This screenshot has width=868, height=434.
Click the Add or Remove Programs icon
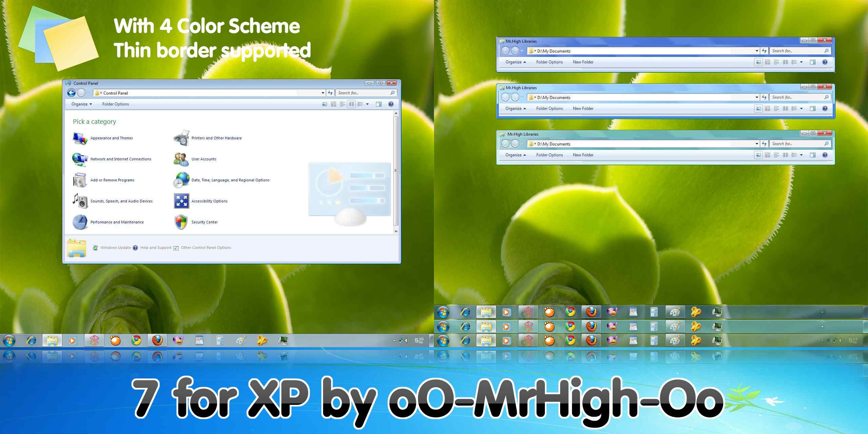point(79,179)
